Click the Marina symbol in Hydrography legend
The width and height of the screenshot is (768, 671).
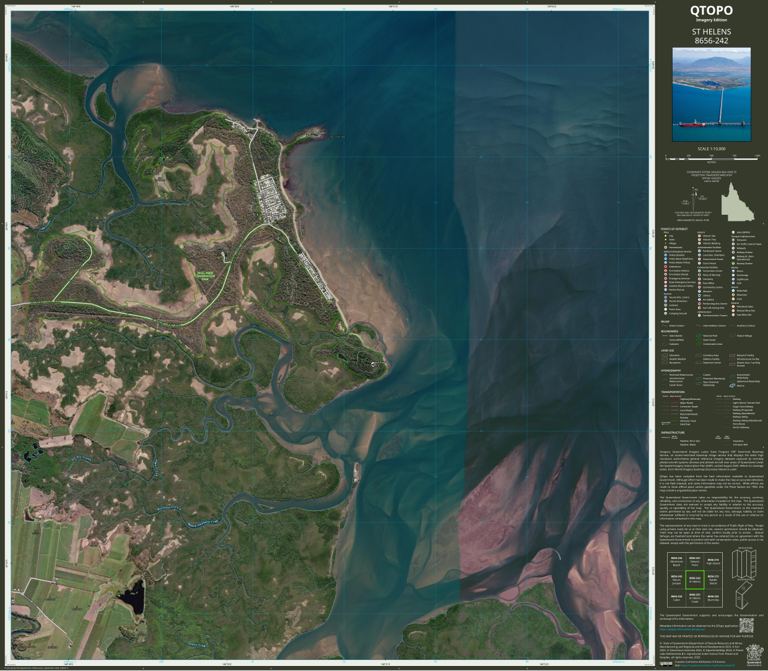[x=732, y=385]
